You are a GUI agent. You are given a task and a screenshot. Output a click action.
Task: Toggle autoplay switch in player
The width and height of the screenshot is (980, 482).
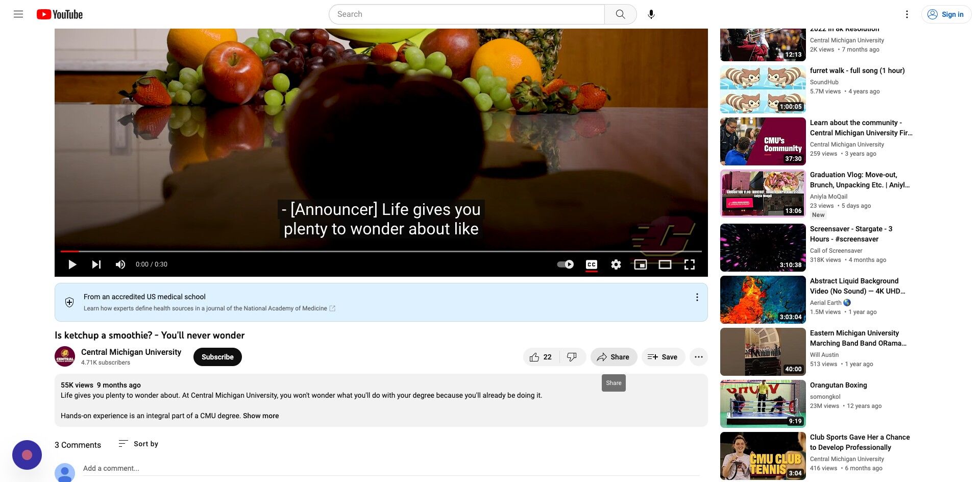[x=565, y=264]
